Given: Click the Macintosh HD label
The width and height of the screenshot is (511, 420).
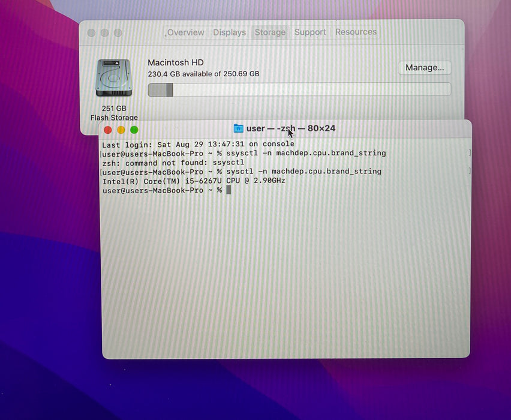Looking at the screenshot, I should point(176,62).
